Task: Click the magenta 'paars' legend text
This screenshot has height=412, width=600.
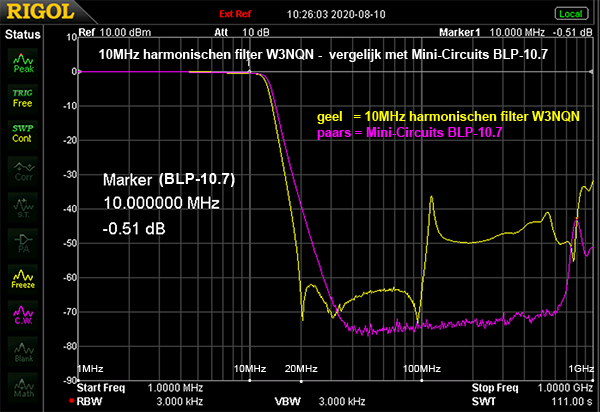Action: pos(409,133)
